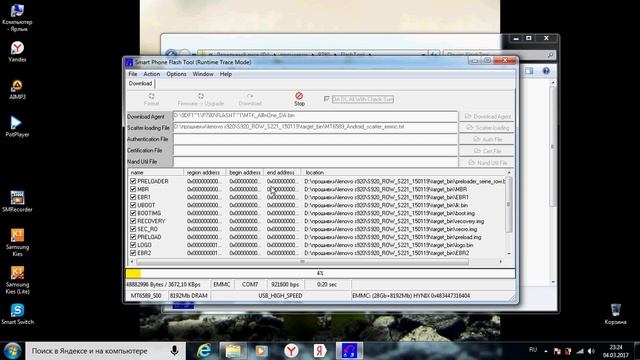The image size is (640, 360).
Task: Show hidden tray icons arrow
Action: [x=546, y=351]
